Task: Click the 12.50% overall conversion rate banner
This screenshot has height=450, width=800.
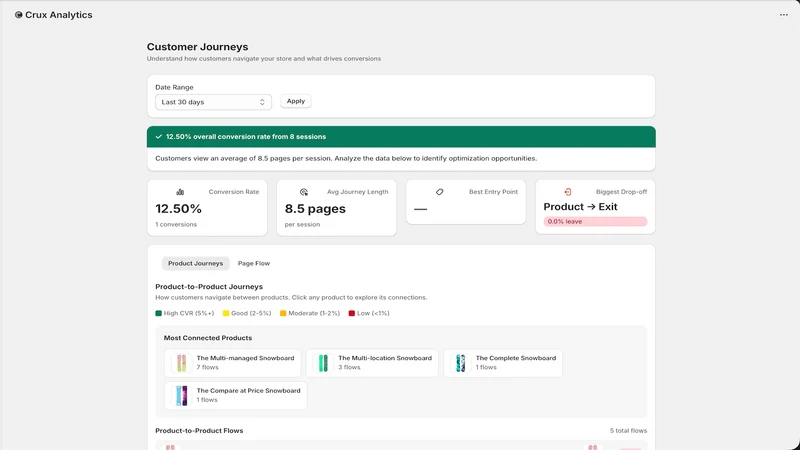Action: point(401,137)
